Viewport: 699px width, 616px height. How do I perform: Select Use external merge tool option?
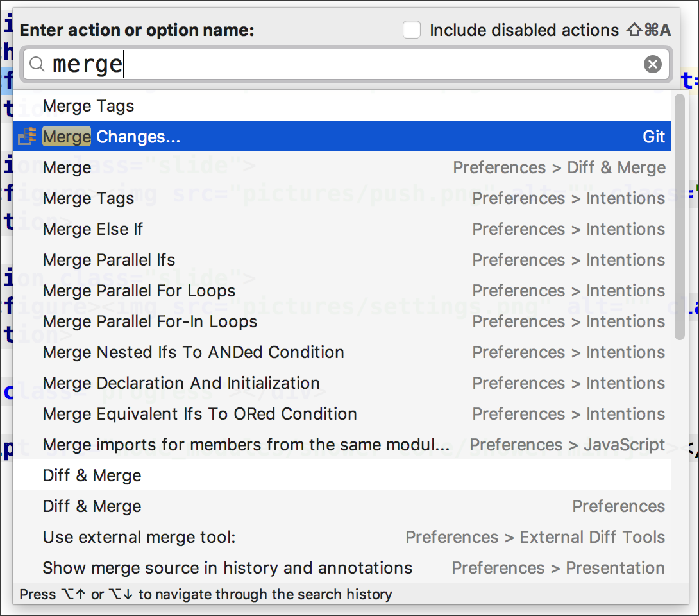[x=341, y=536]
